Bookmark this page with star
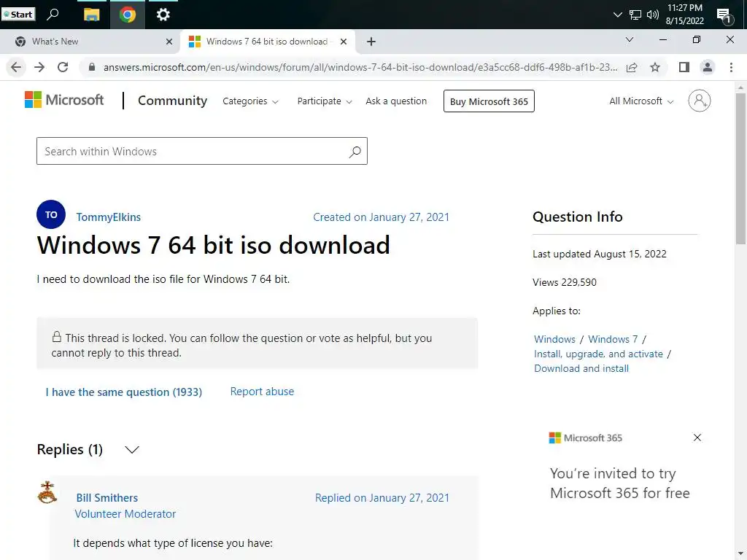Image resolution: width=747 pixels, height=560 pixels. click(655, 68)
